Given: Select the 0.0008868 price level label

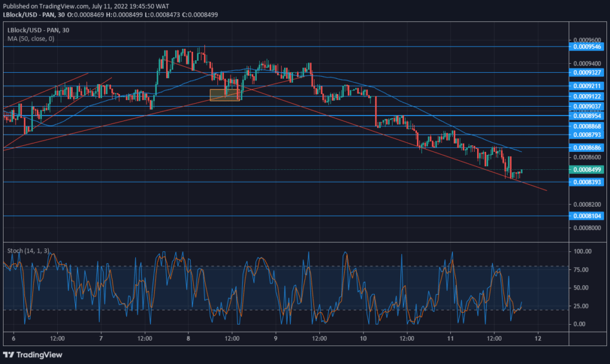Looking at the screenshot, I should click(x=586, y=126).
